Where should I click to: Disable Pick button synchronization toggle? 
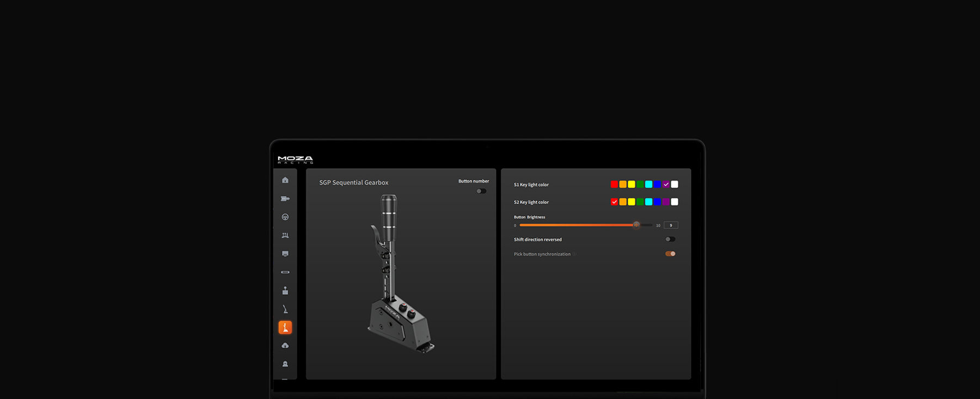coord(670,254)
